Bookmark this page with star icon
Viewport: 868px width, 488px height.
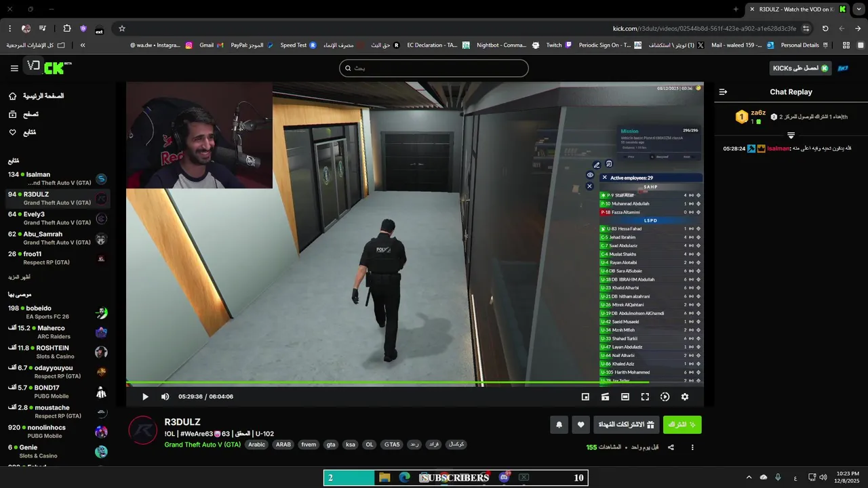click(x=122, y=28)
